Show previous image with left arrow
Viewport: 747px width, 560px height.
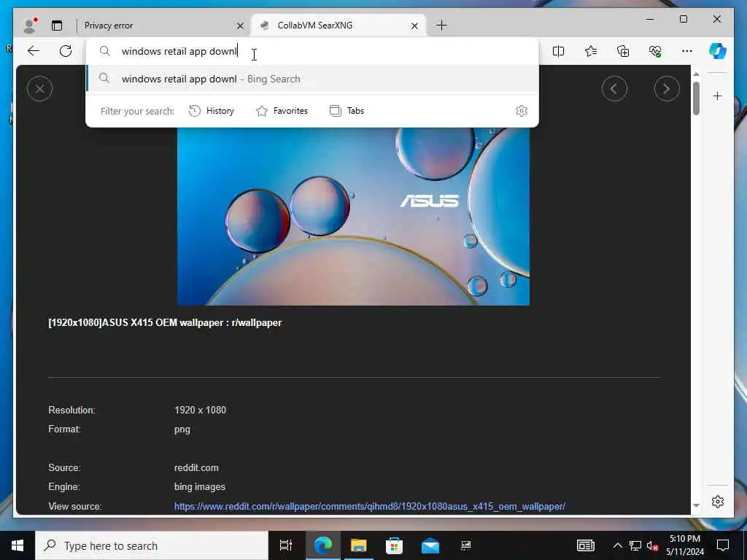pos(614,88)
